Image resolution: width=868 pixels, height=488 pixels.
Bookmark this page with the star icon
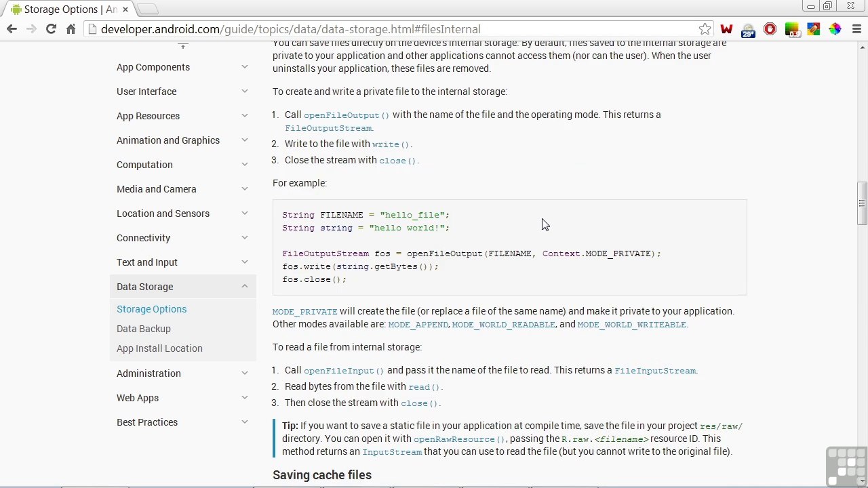tap(705, 29)
